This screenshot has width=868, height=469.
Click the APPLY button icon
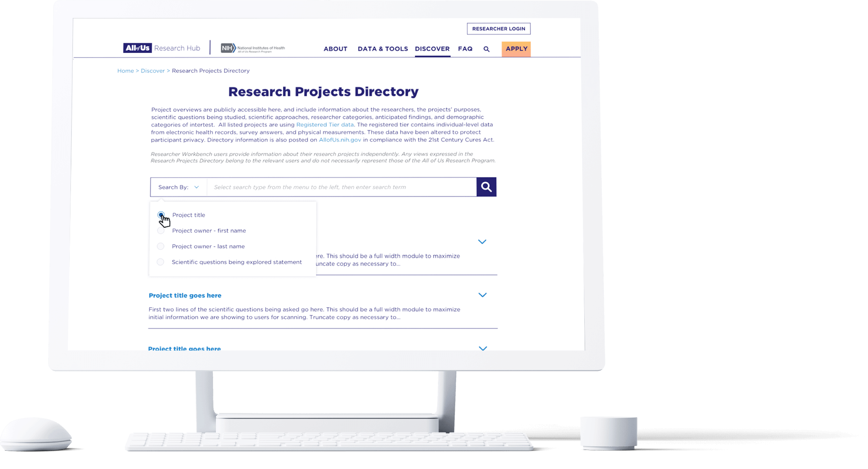point(516,48)
